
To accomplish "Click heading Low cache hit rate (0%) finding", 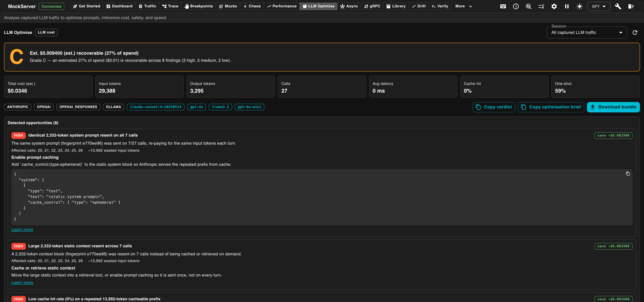I will coord(94,299).
